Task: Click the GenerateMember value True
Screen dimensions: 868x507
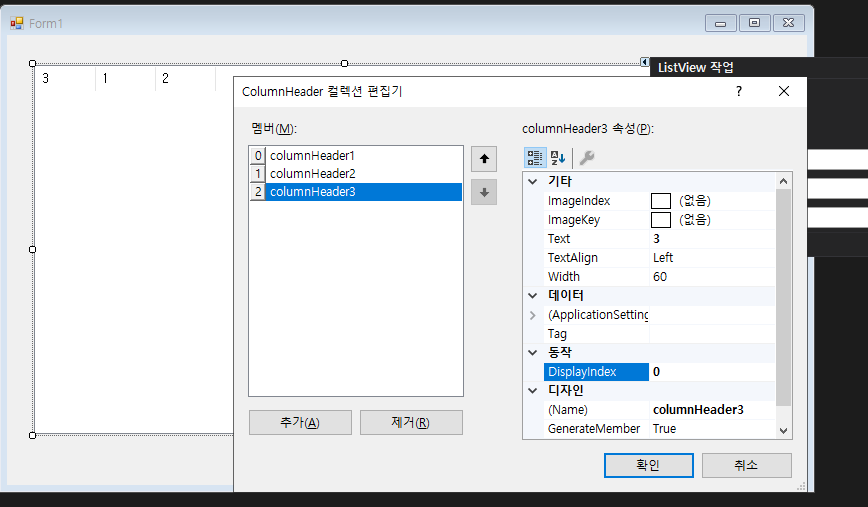Action: (x=712, y=429)
